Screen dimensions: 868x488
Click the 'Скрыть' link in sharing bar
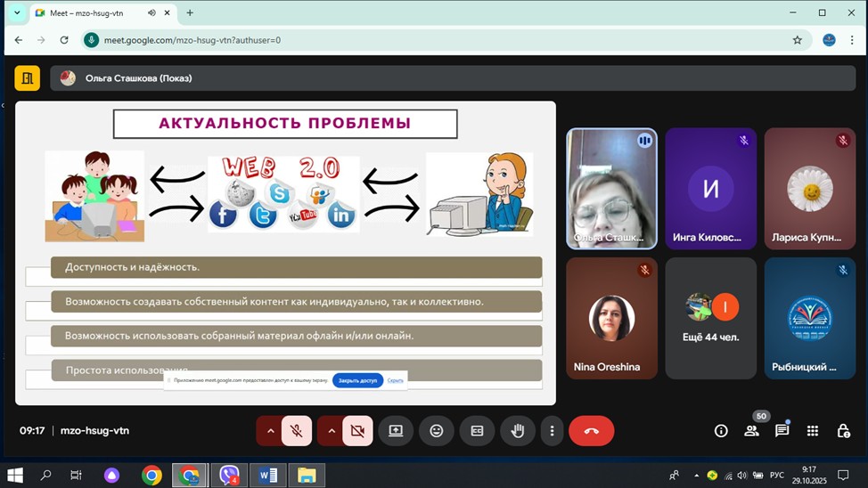click(x=396, y=380)
